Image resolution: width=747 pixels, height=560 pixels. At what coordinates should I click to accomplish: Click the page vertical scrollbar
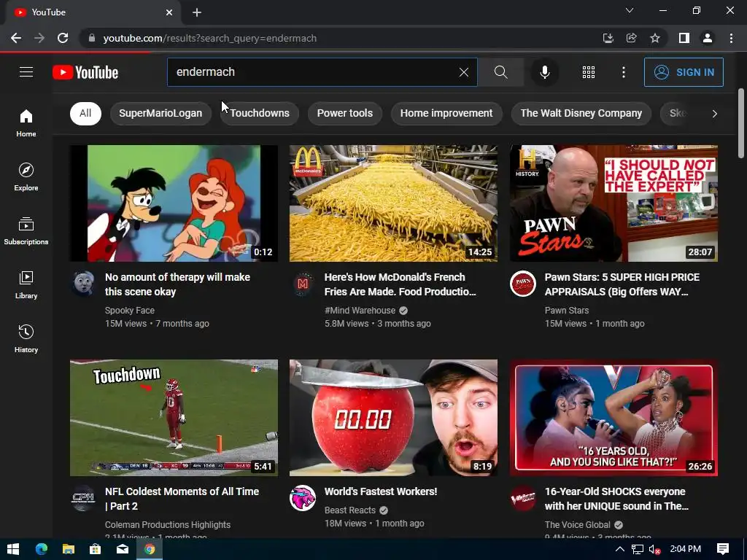741,122
